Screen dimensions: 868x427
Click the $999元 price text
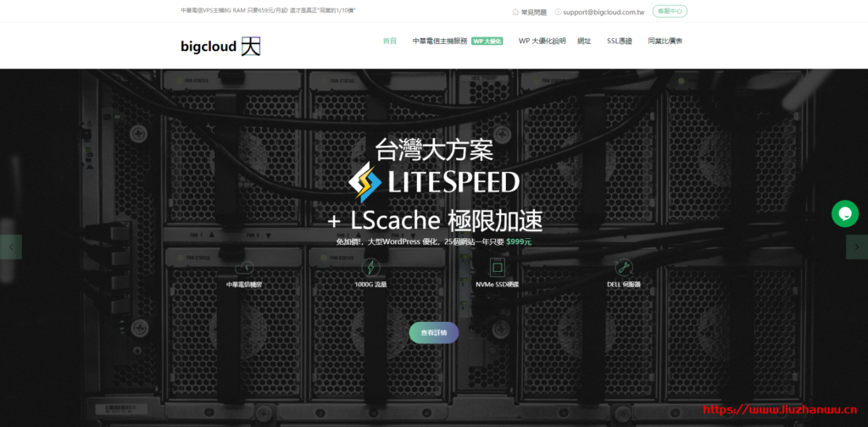coord(519,241)
